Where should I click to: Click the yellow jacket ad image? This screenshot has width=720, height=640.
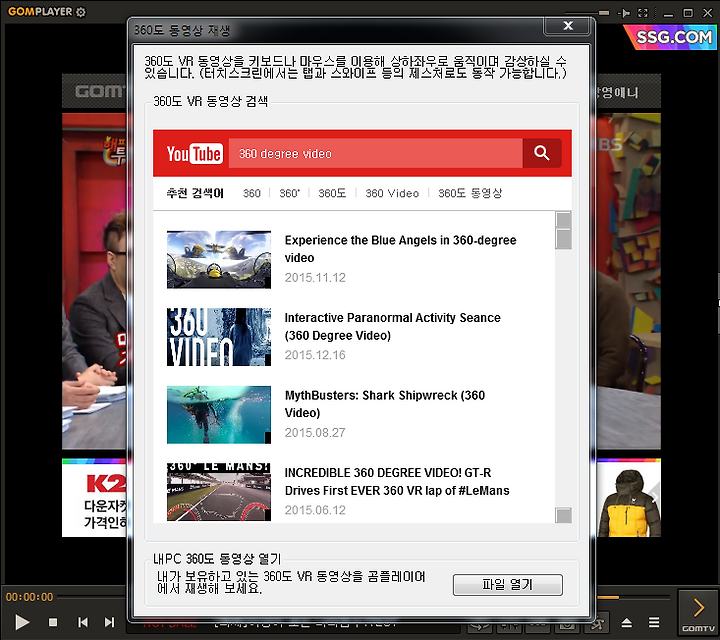click(629, 499)
